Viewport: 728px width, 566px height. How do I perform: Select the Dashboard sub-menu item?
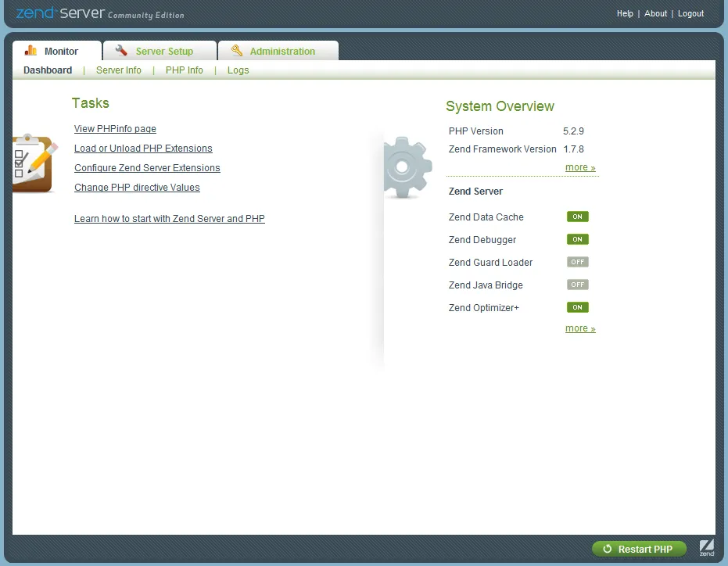tap(48, 70)
